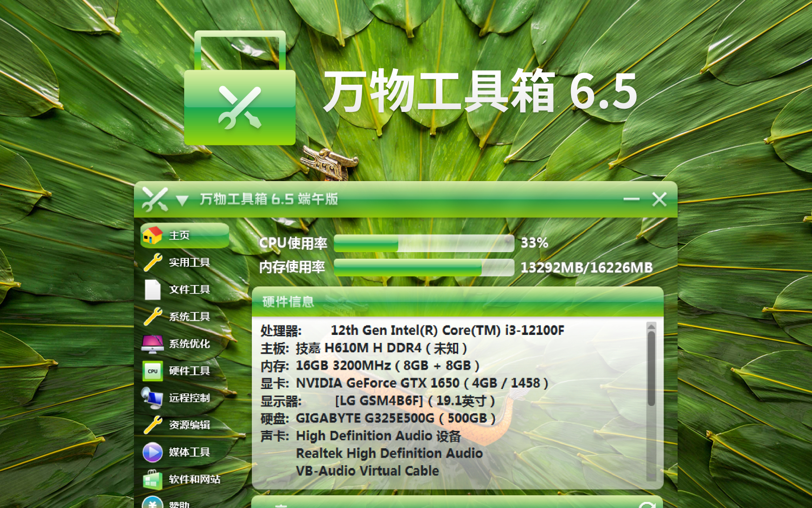Click the CPU使用率 label
Image resolution: width=812 pixels, height=508 pixels.
pyautogui.click(x=293, y=243)
